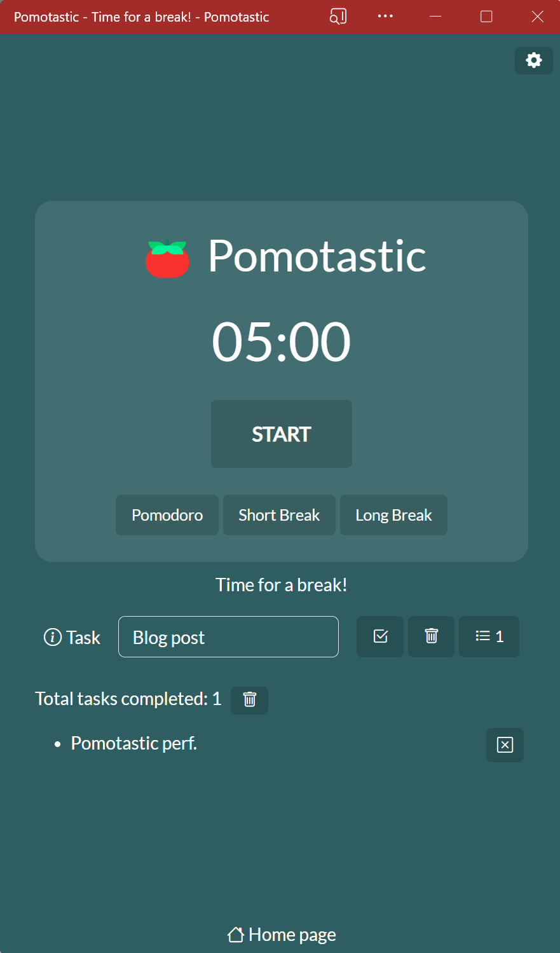The height and width of the screenshot is (953, 560).
Task: Open the settings gear
Action: (533, 60)
